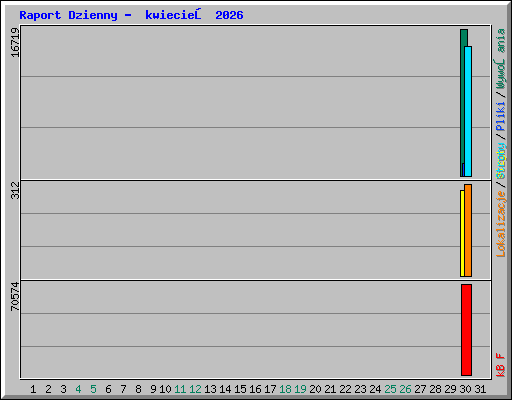Click the Pliki legend label

point(501,116)
